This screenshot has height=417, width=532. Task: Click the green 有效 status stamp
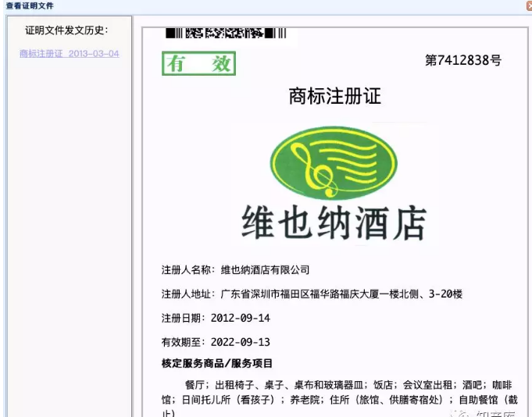point(198,64)
